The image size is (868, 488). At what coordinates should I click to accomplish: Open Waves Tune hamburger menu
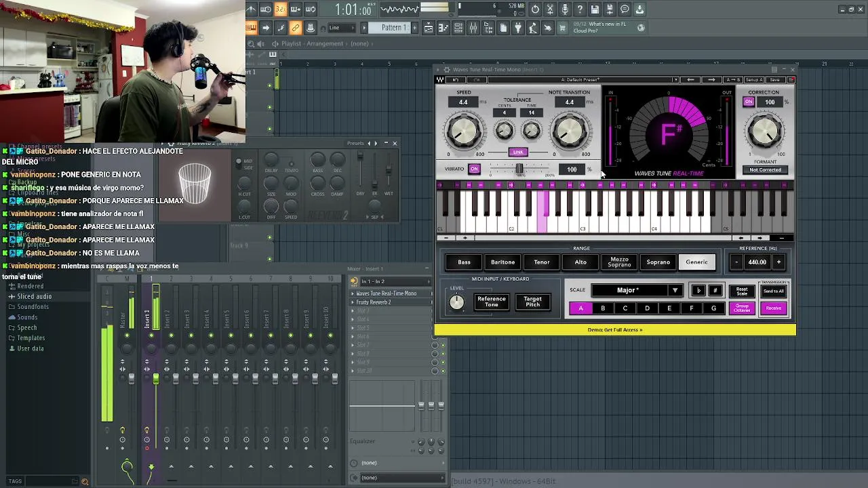click(791, 80)
